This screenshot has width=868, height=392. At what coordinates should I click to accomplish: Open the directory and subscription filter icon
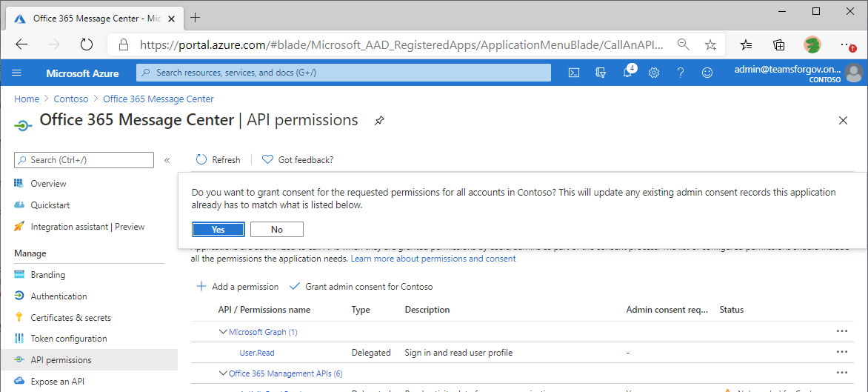click(601, 73)
